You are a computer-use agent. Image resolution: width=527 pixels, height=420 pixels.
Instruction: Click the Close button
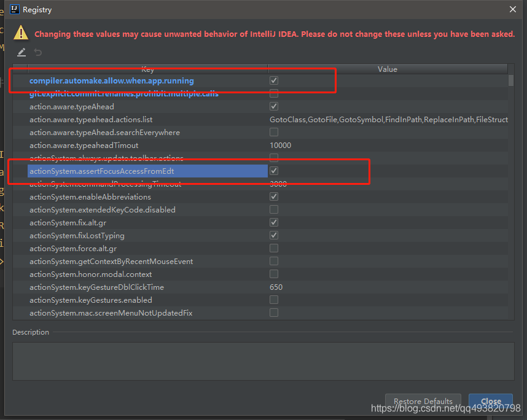pyautogui.click(x=490, y=401)
